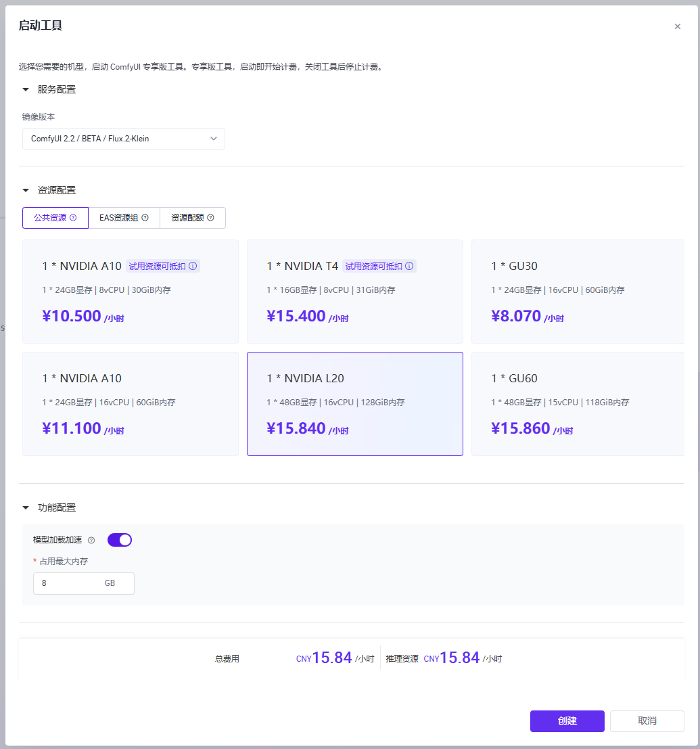
Task: Click help icon next to 公共资源
Action: [x=73, y=218]
